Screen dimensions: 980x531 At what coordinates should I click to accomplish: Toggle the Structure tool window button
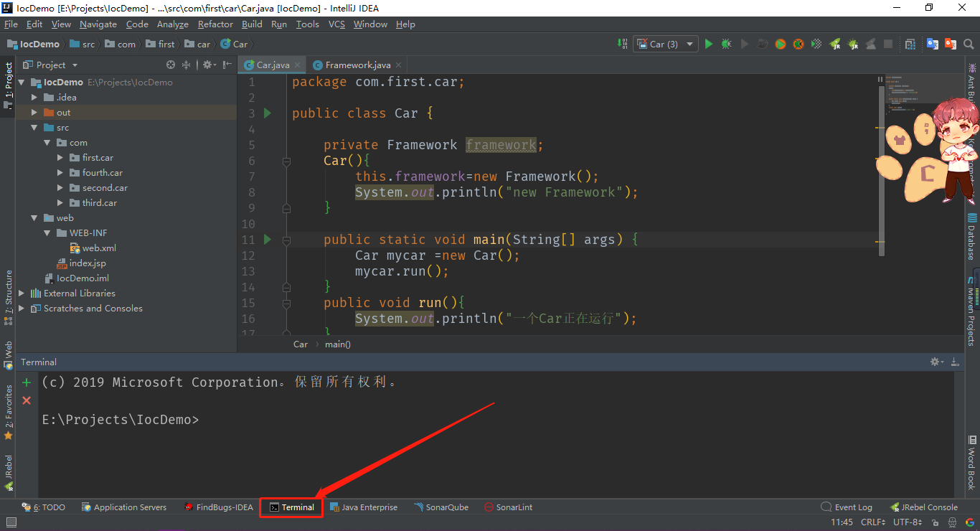[x=8, y=296]
